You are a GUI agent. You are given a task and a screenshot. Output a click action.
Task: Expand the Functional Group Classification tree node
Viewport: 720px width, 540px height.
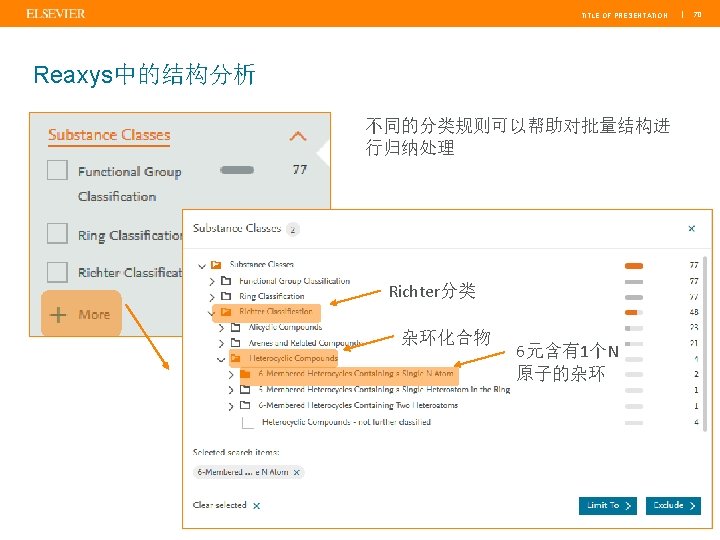point(212,281)
